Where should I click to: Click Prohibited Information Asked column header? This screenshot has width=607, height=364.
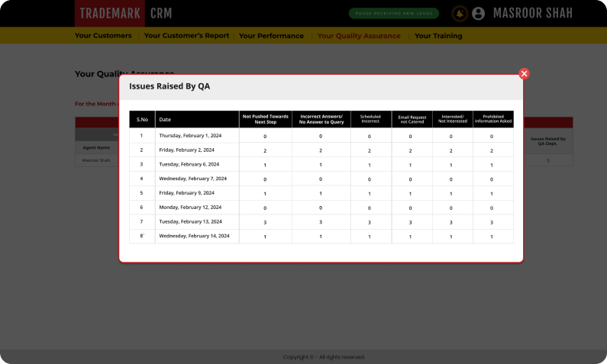492,119
